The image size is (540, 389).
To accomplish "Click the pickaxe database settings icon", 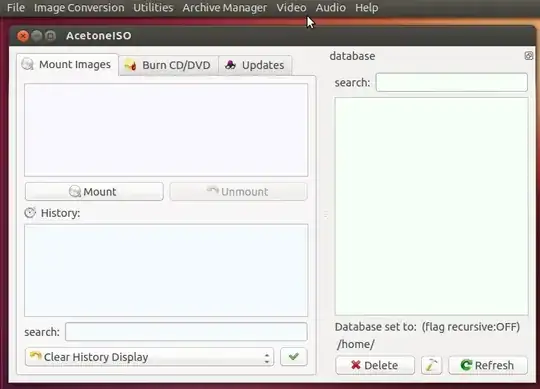I will pyautogui.click(x=431, y=365).
